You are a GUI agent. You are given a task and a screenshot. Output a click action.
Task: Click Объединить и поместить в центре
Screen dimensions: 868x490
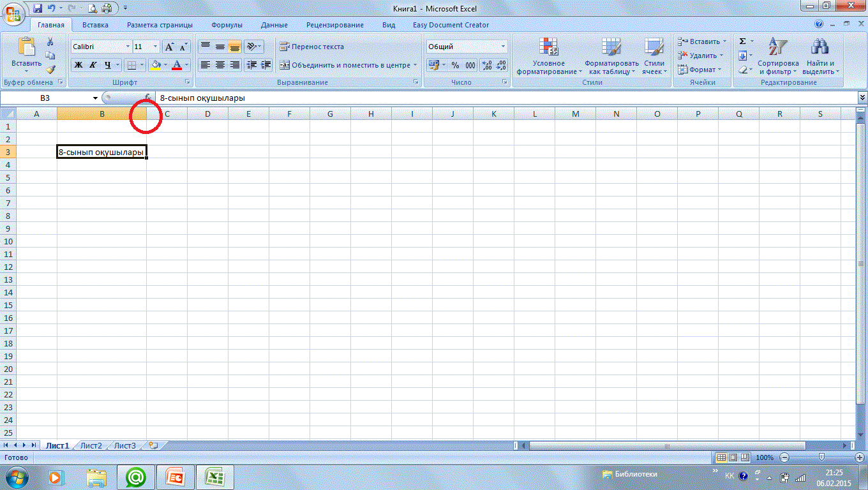(x=348, y=65)
